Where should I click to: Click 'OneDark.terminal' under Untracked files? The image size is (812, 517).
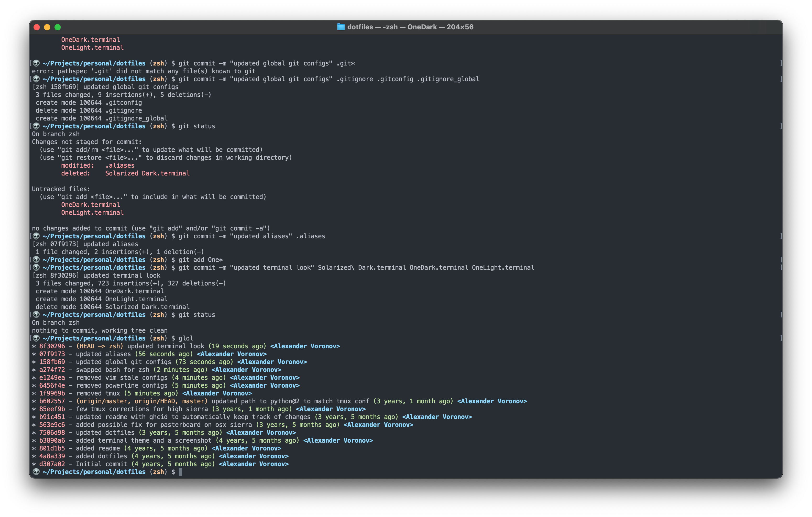click(90, 205)
